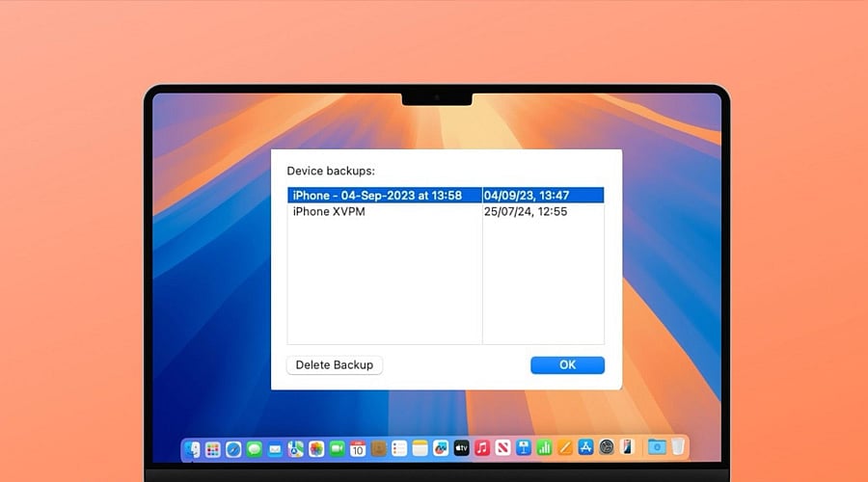This screenshot has height=482, width=868.
Task: Click the date 04/09/23, 13:47
Action: [x=526, y=196]
